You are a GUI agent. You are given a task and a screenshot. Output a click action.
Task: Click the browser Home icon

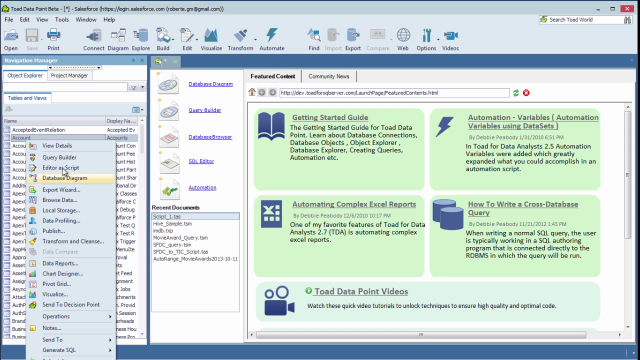[252, 93]
